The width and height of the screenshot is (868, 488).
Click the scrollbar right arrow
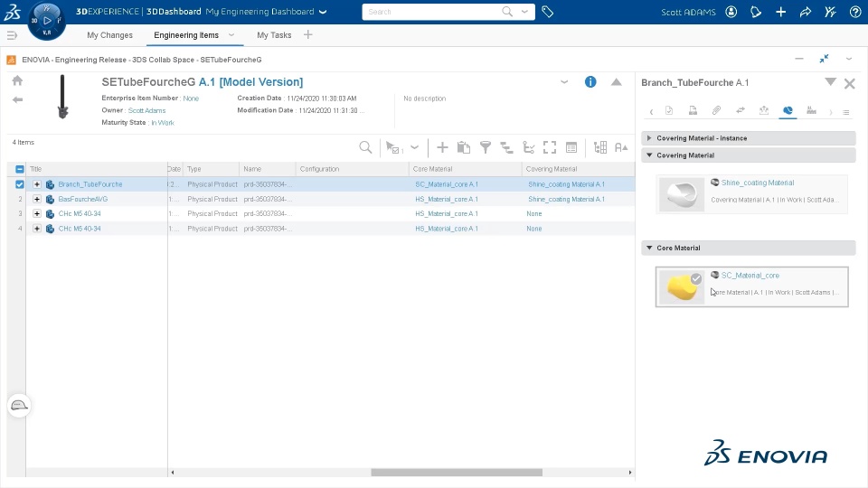630,473
